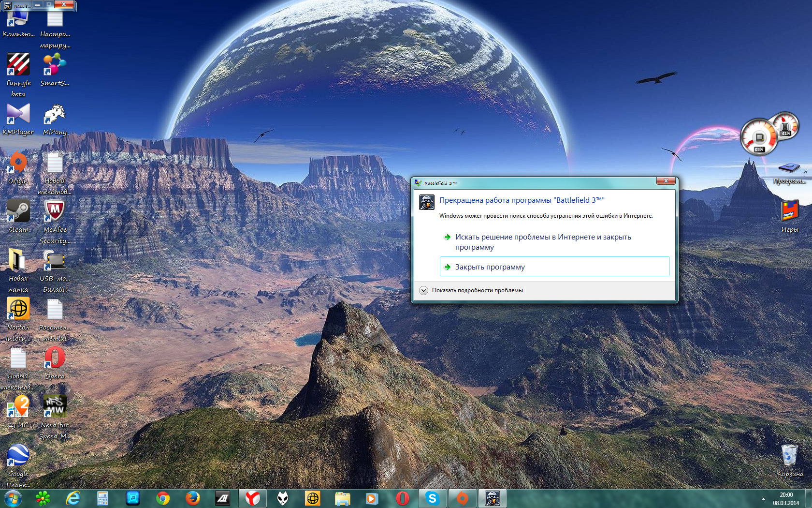Click Закрыть программу in the error dialog

[554, 267]
